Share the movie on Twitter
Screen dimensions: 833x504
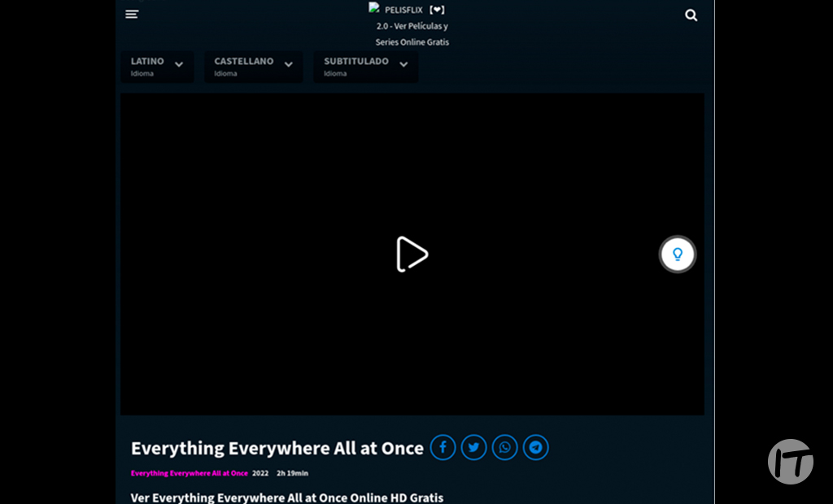(473, 447)
